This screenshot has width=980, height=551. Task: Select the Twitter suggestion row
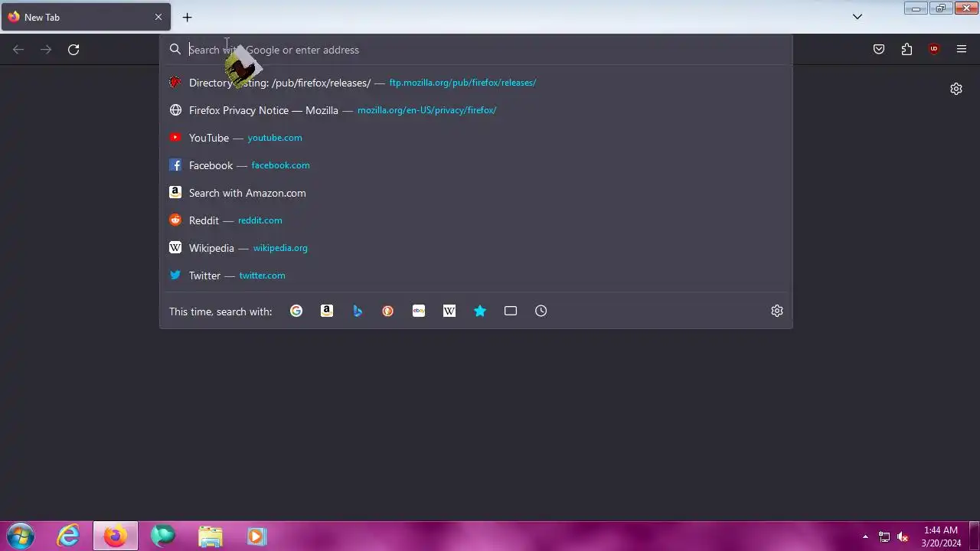(475, 275)
